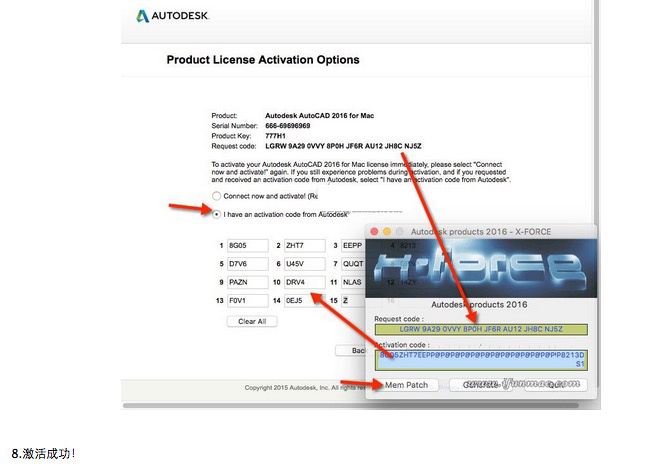This screenshot has height=467, width=657.
Task: Click activation field 10 containing DRV4
Action: [x=305, y=282]
